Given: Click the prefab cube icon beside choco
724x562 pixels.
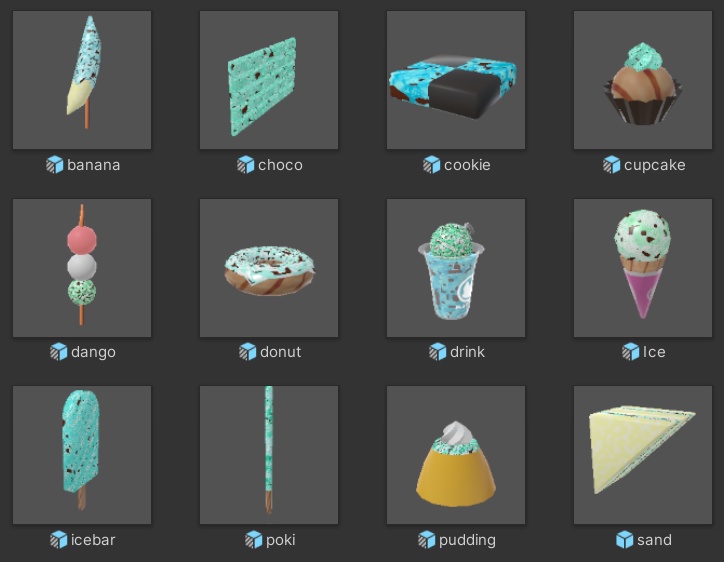Looking at the screenshot, I should pyautogui.click(x=246, y=165).
